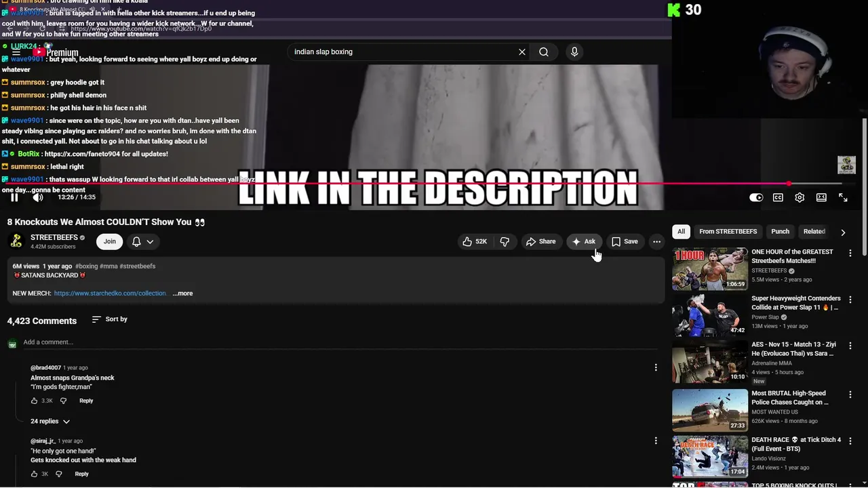Click the 'Add a comment...' field
The width and height of the screenshot is (868, 488).
[x=339, y=342]
